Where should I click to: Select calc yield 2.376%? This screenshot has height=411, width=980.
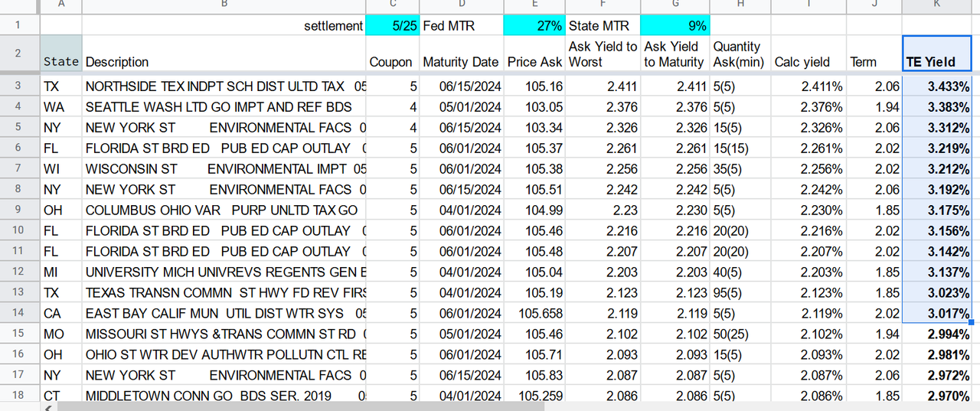pos(808,107)
